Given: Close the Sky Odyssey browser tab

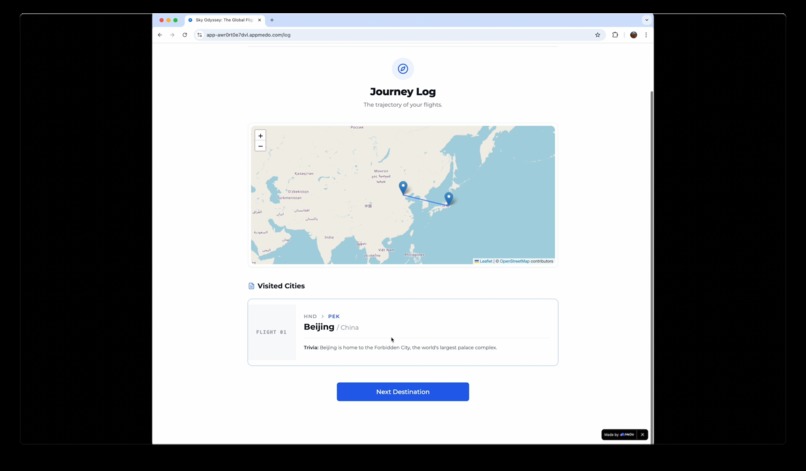Looking at the screenshot, I should (x=260, y=20).
